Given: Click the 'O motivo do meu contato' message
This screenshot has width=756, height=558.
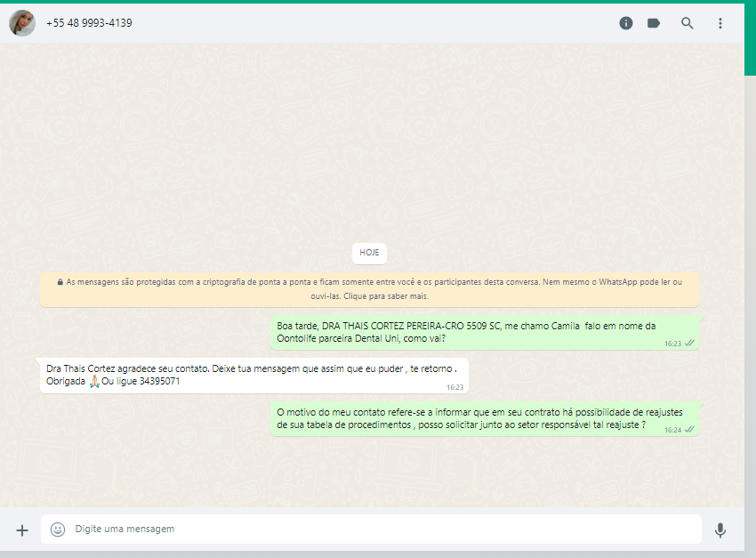Looking at the screenshot, I should [x=484, y=418].
